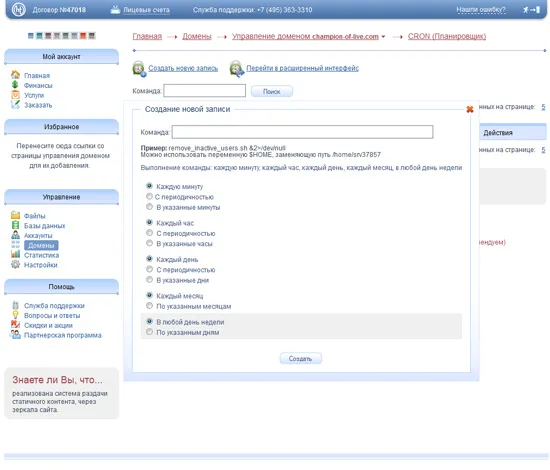
Task: Click the clock icon for Создать новую запись
Action: tap(139, 68)
